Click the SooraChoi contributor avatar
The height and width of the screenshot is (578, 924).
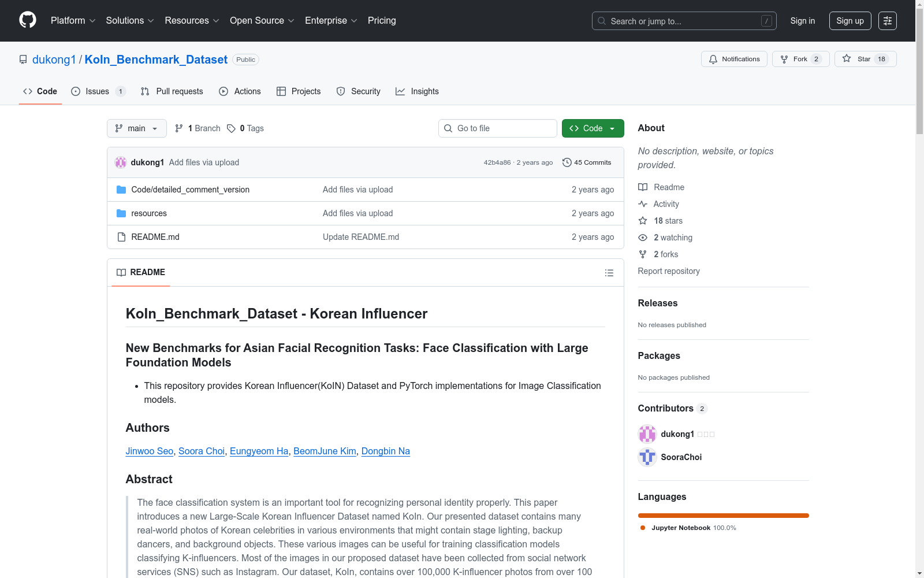tap(647, 457)
